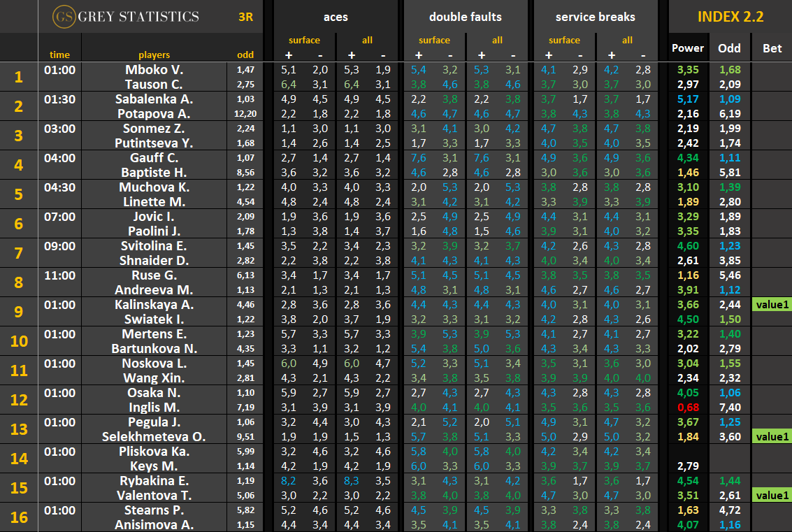Sort by the Power column header

click(688, 48)
